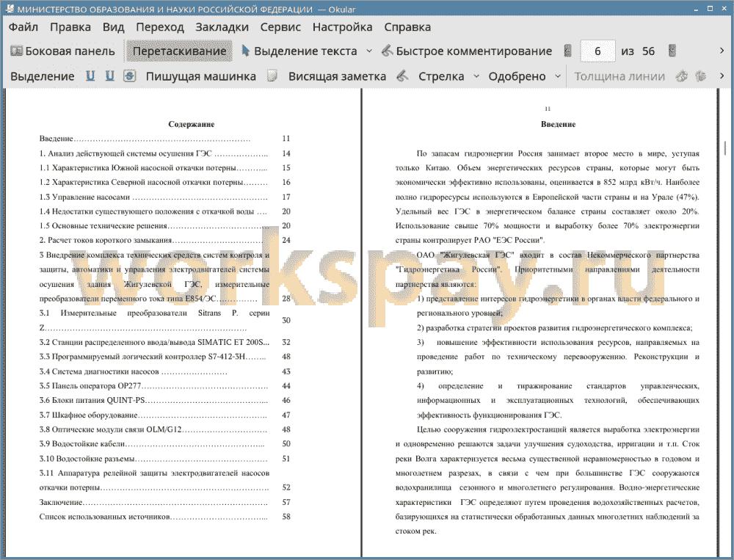The width and height of the screenshot is (734, 560).
Task: Open the Вид menu
Action: coord(113,27)
